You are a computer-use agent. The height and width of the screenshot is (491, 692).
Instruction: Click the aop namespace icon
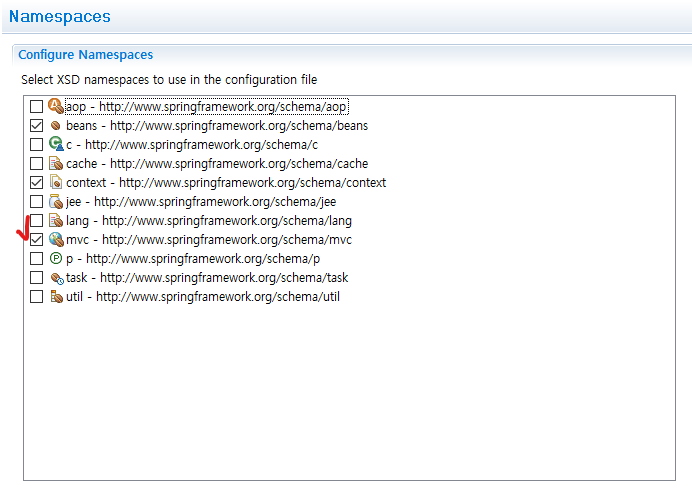56,106
